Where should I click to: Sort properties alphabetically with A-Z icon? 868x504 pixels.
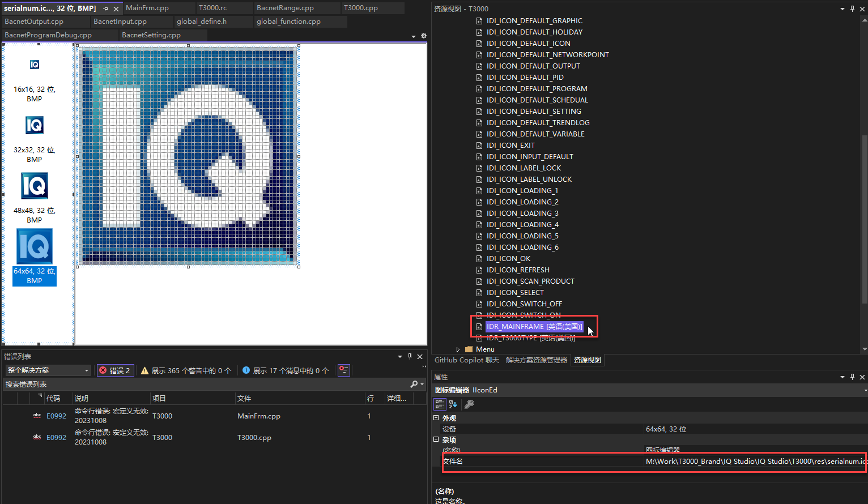point(453,404)
